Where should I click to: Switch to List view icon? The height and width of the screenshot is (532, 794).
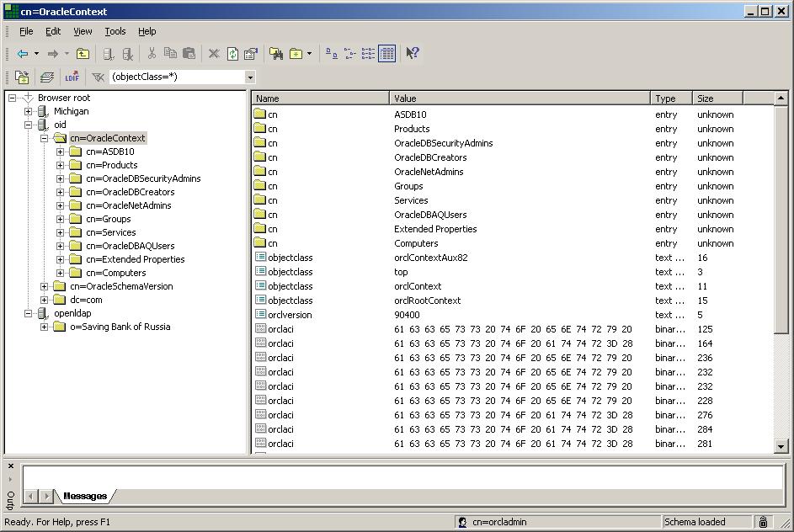click(x=368, y=53)
